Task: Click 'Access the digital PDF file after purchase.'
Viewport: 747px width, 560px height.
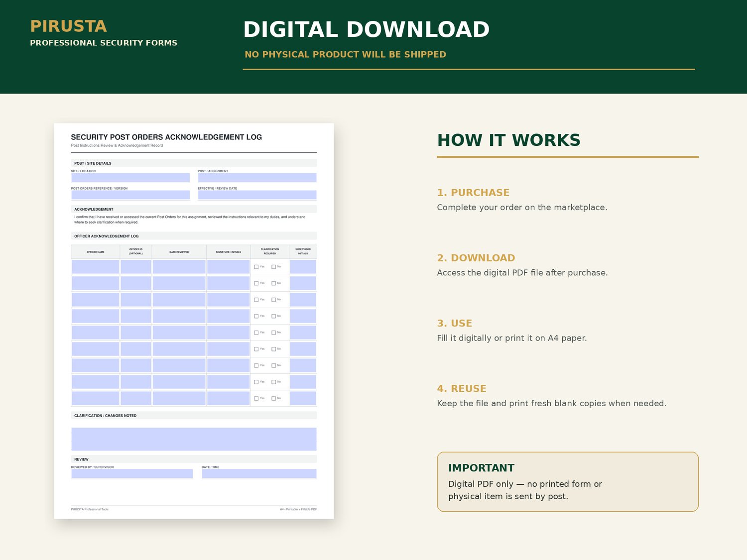Action: tap(522, 273)
